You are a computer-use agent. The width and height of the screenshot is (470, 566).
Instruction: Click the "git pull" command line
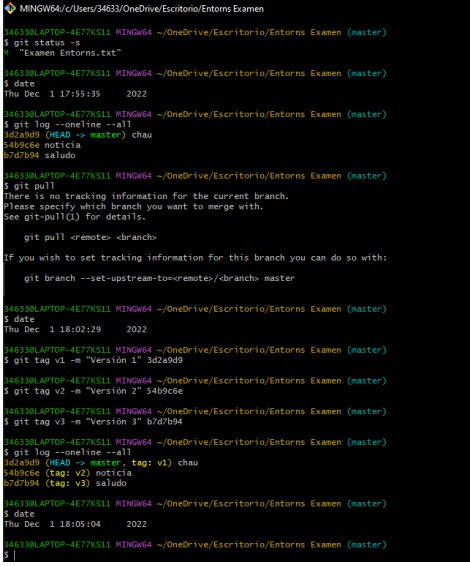click(x=29, y=186)
